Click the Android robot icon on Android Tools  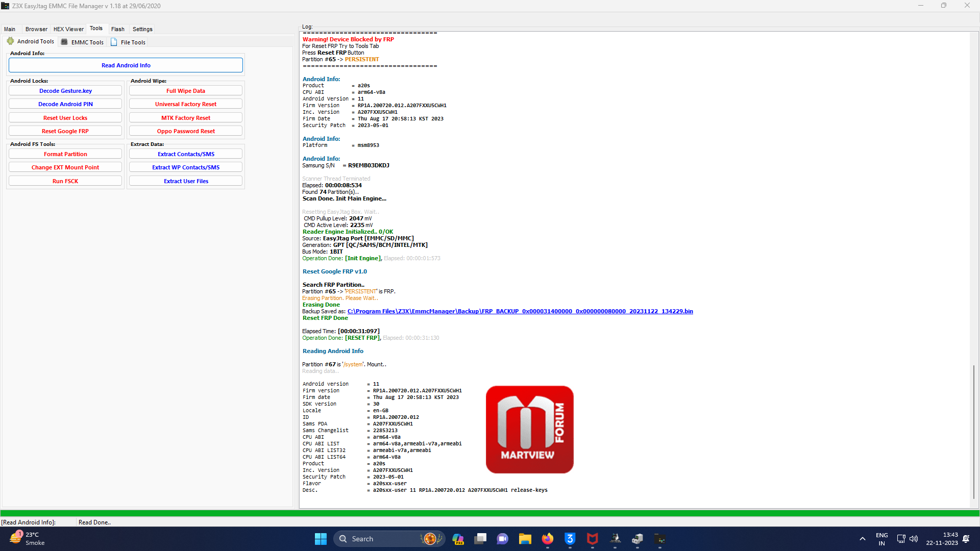(x=10, y=41)
